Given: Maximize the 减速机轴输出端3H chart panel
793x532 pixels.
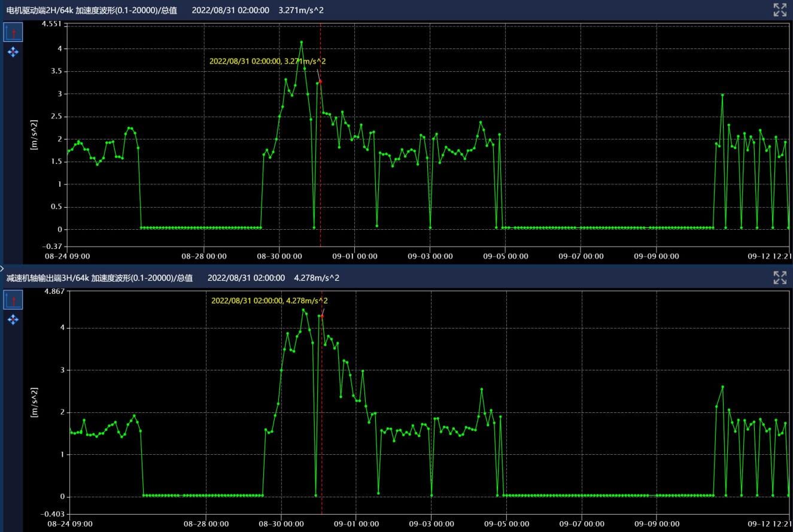Looking at the screenshot, I should coord(779,277).
